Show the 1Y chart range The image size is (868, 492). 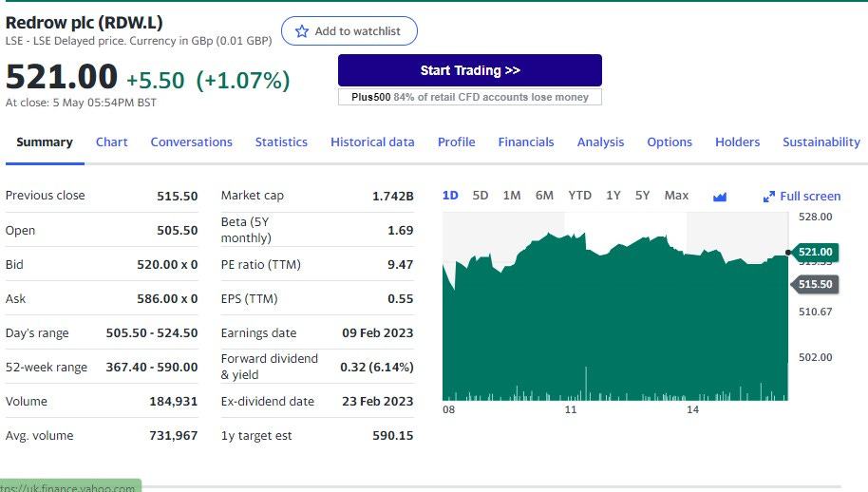click(x=613, y=196)
